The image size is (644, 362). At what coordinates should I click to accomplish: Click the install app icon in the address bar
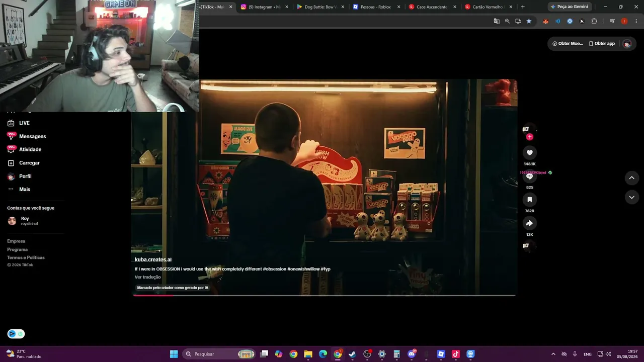click(x=518, y=21)
